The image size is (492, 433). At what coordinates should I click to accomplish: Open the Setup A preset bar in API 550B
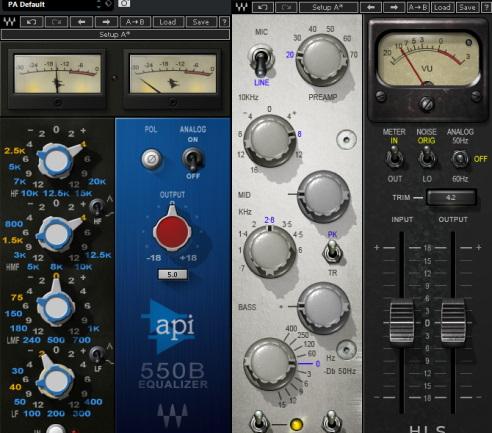tap(115, 34)
